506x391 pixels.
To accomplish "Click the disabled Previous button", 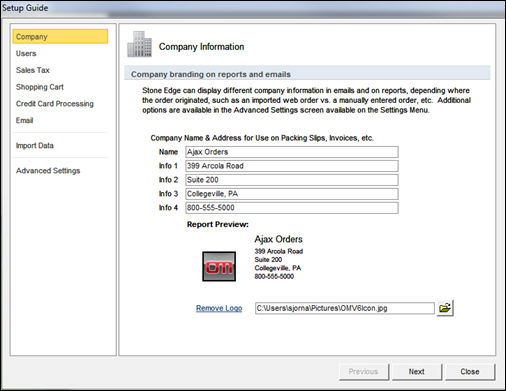I will click(x=364, y=371).
